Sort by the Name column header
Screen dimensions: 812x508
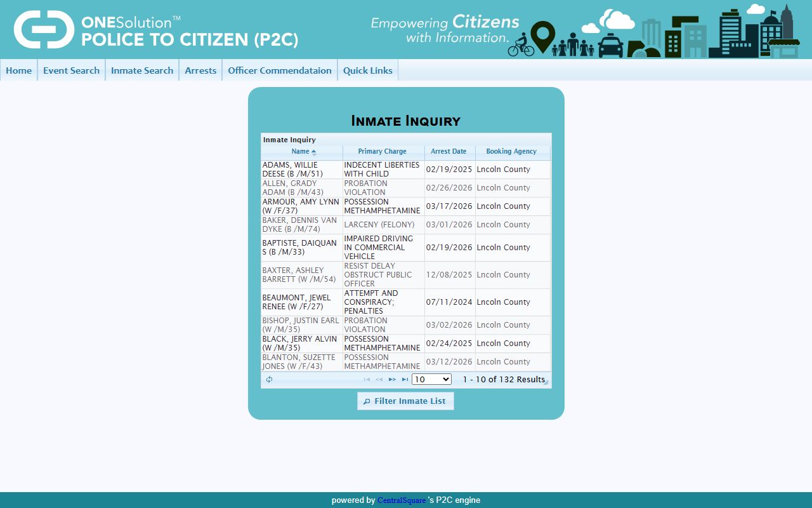(x=302, y=152)
